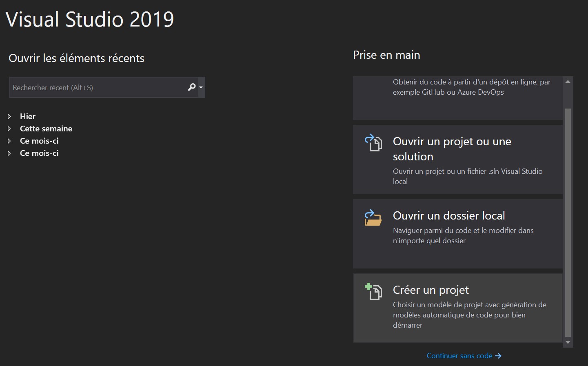Click the "Ouvrir un projet ou une solution" icon
Viewport: 588px width, 366px height.
click(373, 143)
